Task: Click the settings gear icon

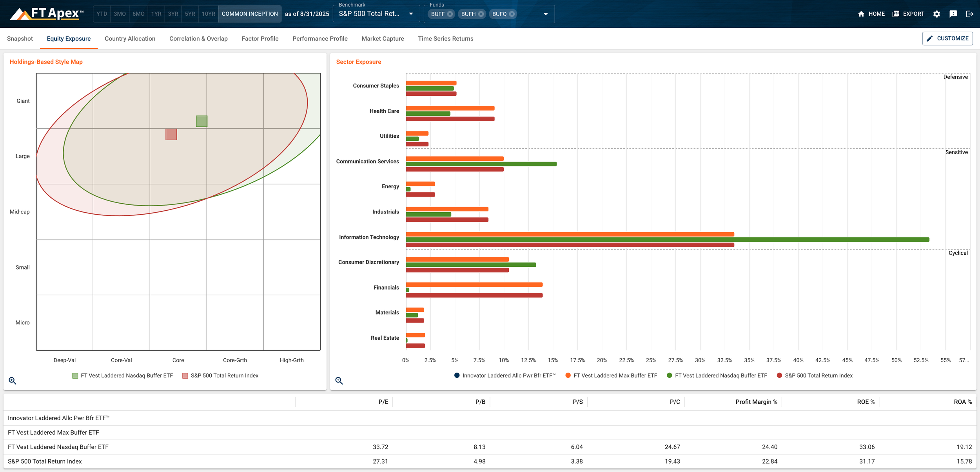Action: (x=936, y=14)
